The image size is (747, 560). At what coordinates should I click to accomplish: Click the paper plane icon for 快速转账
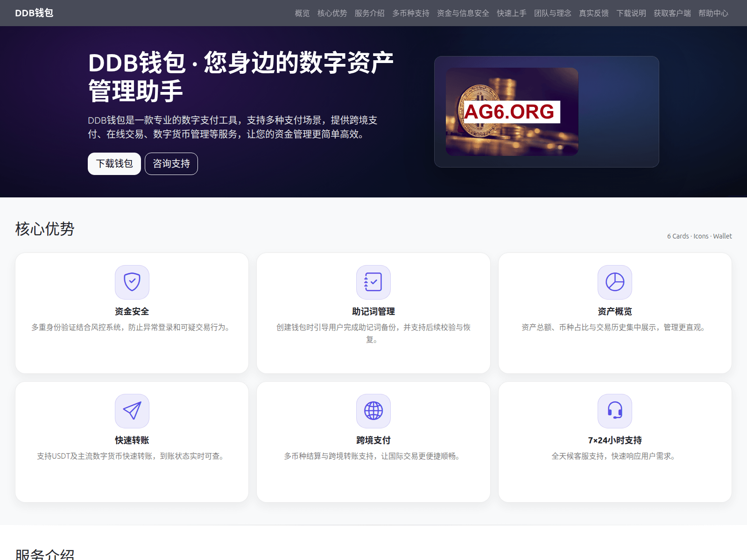click(x=132, y=411)
